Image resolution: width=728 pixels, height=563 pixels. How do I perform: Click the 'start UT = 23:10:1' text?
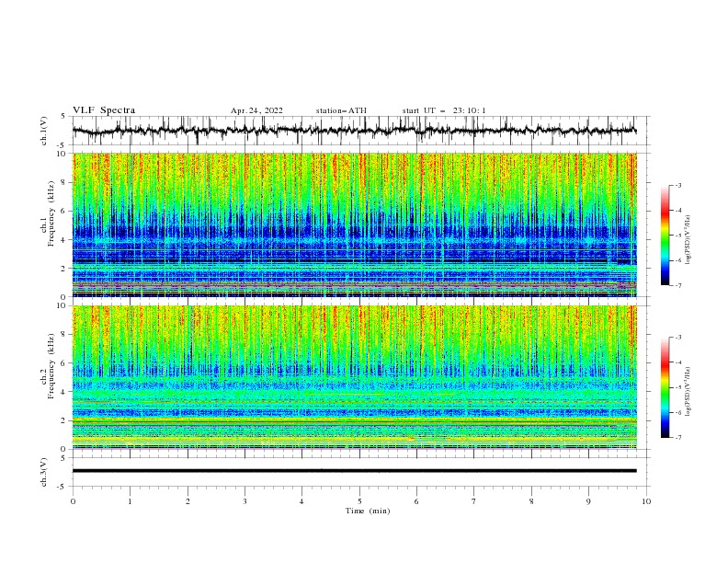tap(444, 110)
